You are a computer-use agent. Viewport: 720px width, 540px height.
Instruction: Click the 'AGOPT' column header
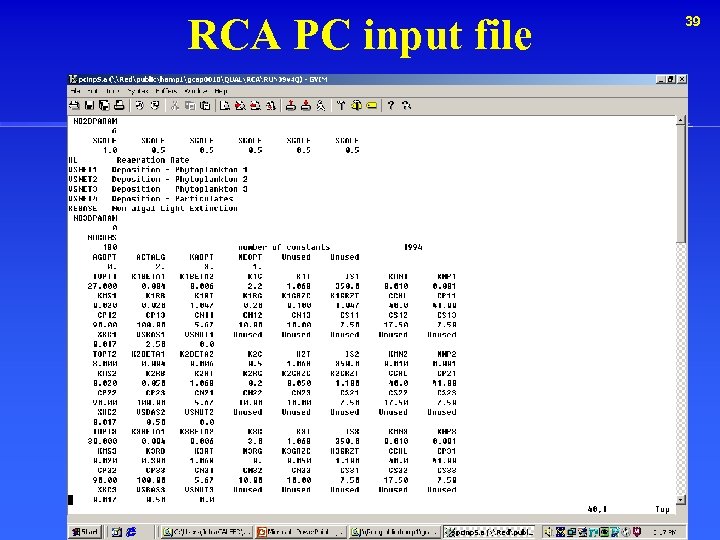(104, 257)
